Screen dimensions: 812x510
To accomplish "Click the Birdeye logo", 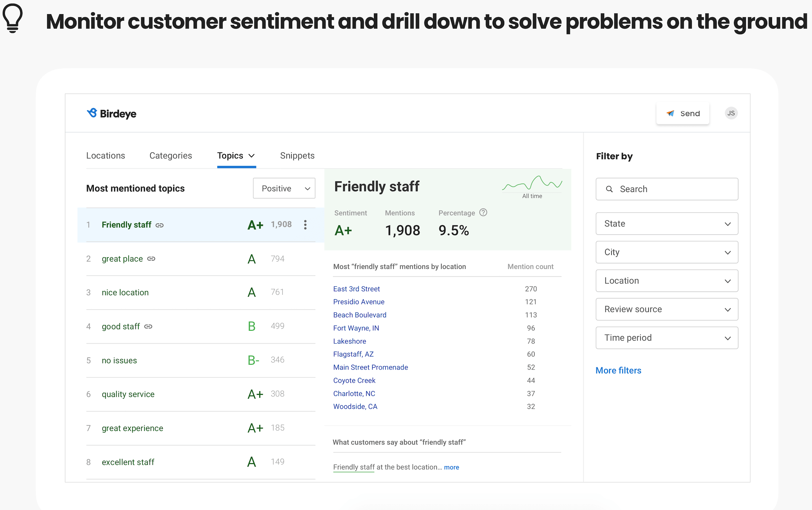I will pyautogui.click(x=112, y=113).
